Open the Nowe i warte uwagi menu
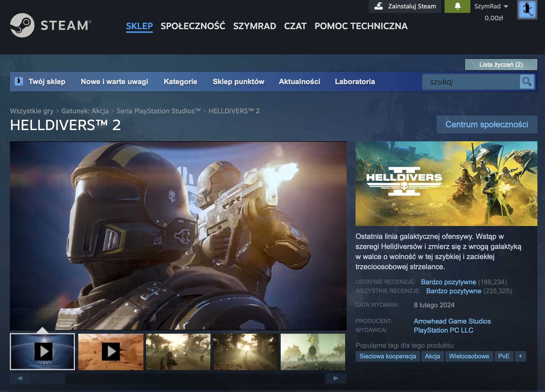This screenshot has height=392, width=545. (x=115, y=82)
